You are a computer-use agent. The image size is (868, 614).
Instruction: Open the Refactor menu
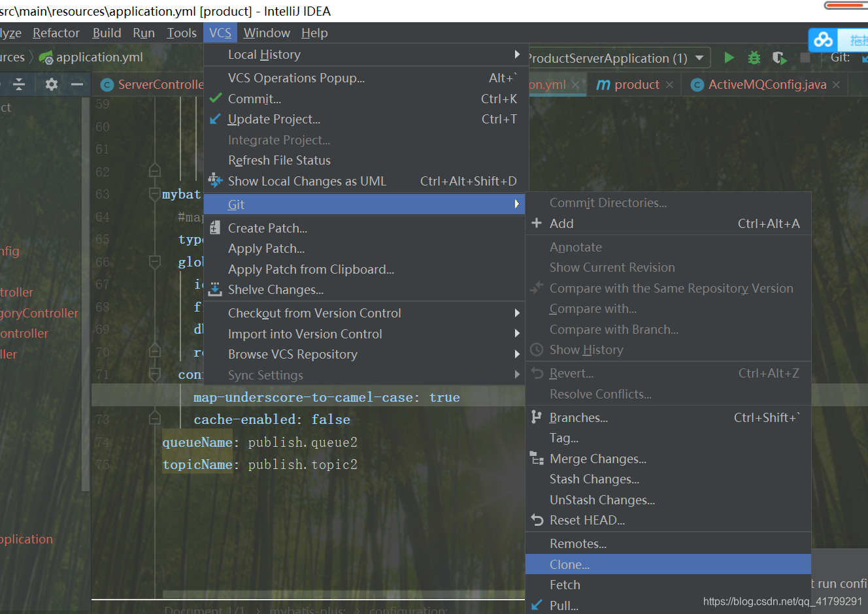click(x=56, y=33)
